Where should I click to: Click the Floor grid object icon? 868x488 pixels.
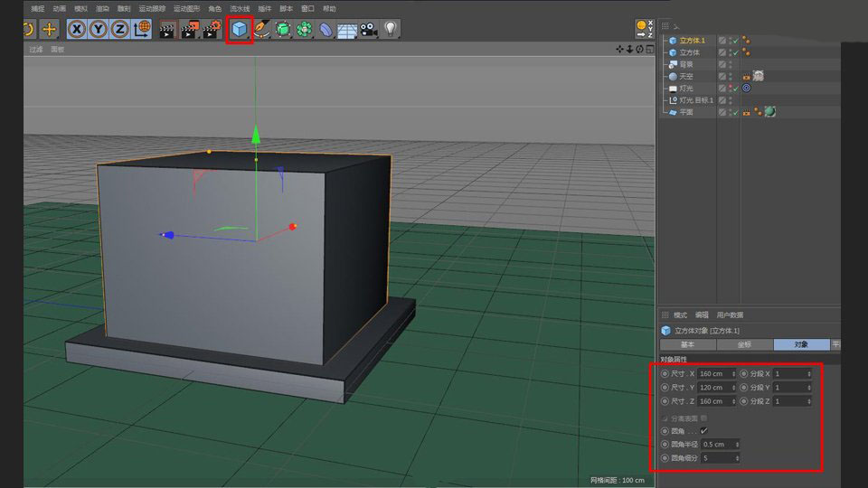pyautogui.click(x=347, y=31)
